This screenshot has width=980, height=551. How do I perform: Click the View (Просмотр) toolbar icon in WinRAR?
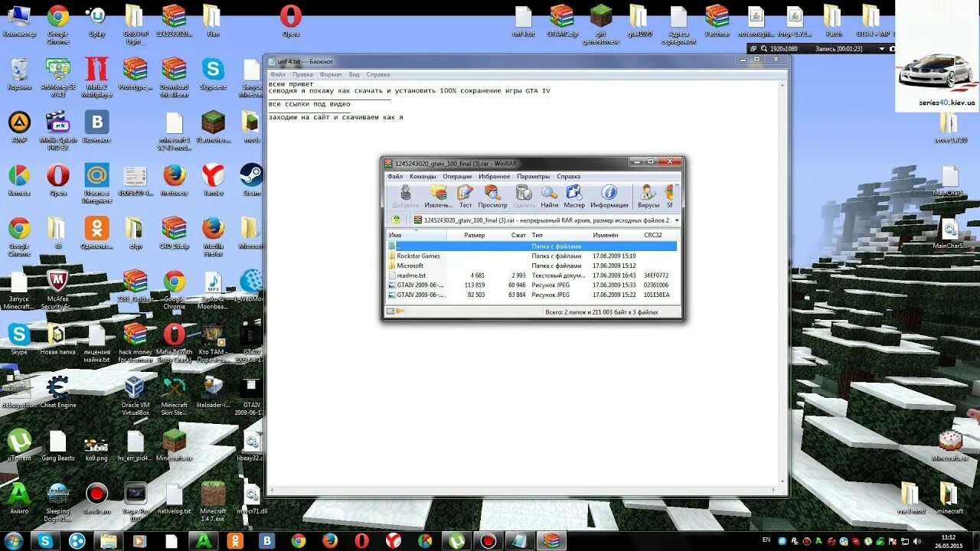tap(492, 196)
